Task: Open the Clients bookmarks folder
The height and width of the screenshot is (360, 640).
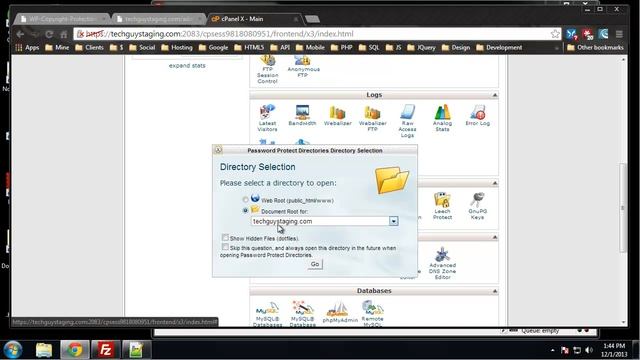Action: [x=89, y=48]
